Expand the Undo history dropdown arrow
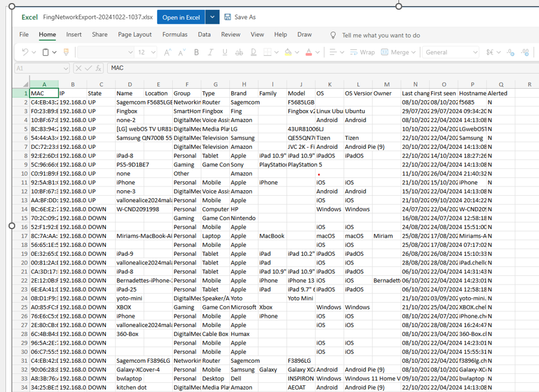The image size is (539, 392). click(x=33, y=52)
